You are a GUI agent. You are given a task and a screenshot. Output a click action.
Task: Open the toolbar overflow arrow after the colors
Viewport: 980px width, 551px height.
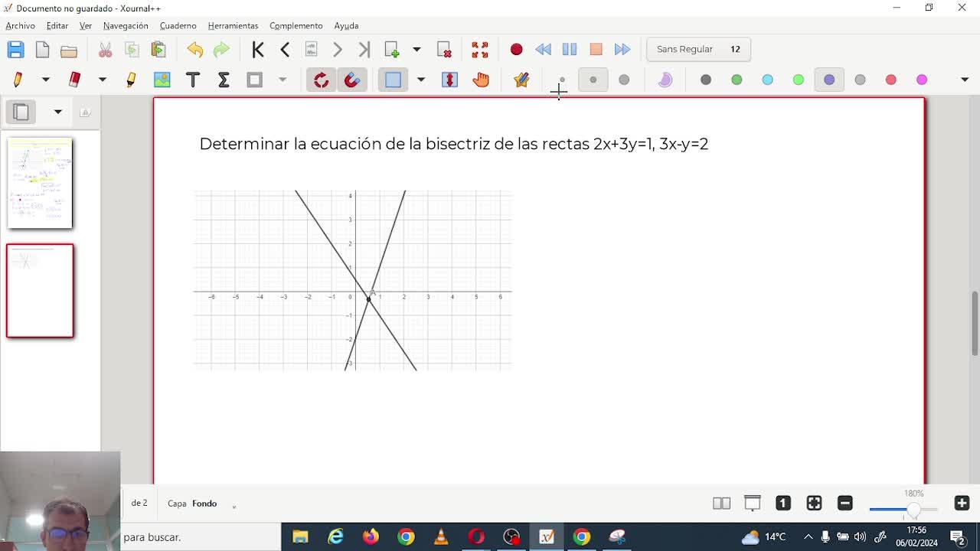tap(965, 80)
